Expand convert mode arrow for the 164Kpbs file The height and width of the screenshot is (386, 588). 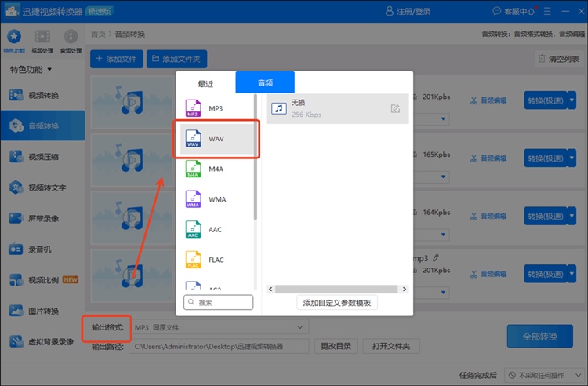coord(572,216)
